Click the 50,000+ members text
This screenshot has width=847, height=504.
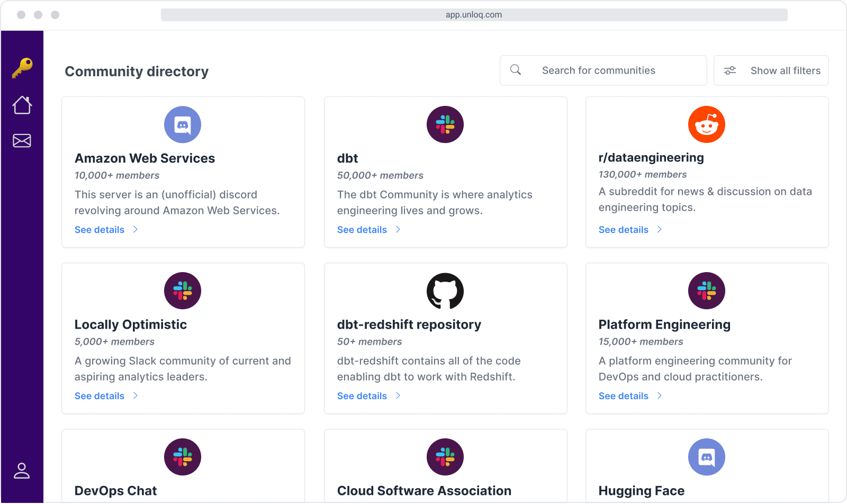[380, 175]
